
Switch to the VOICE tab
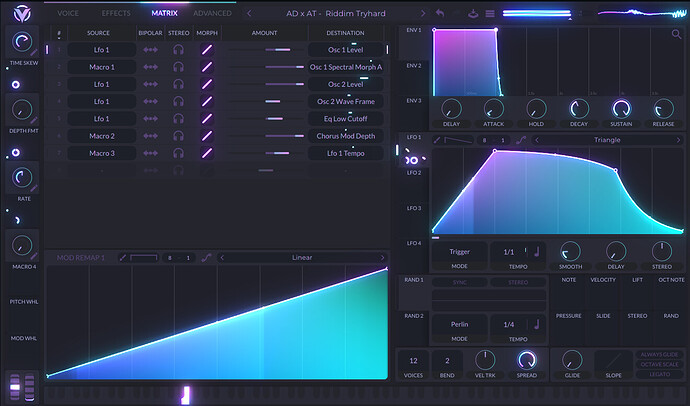click(68, 13)
